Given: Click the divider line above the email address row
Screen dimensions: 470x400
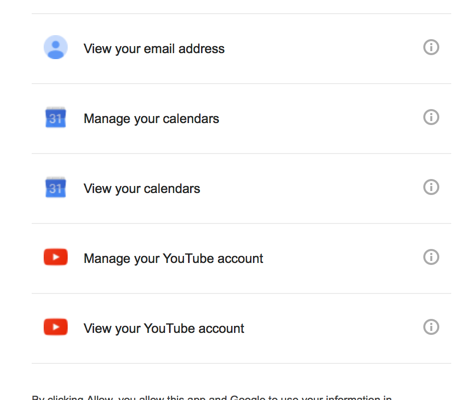Looking at the screenshot, I should 241,14.
